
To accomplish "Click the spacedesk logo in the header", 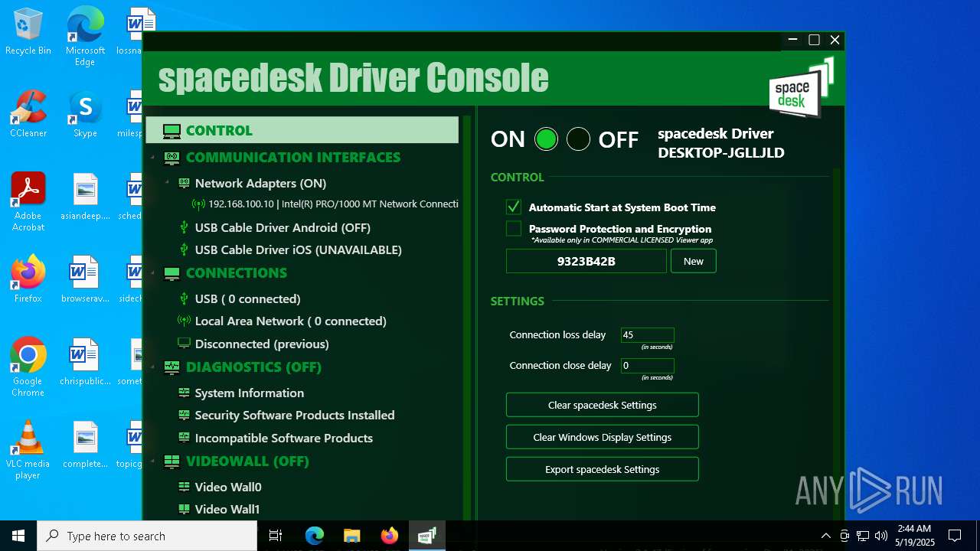I will [x=801, y=87].
